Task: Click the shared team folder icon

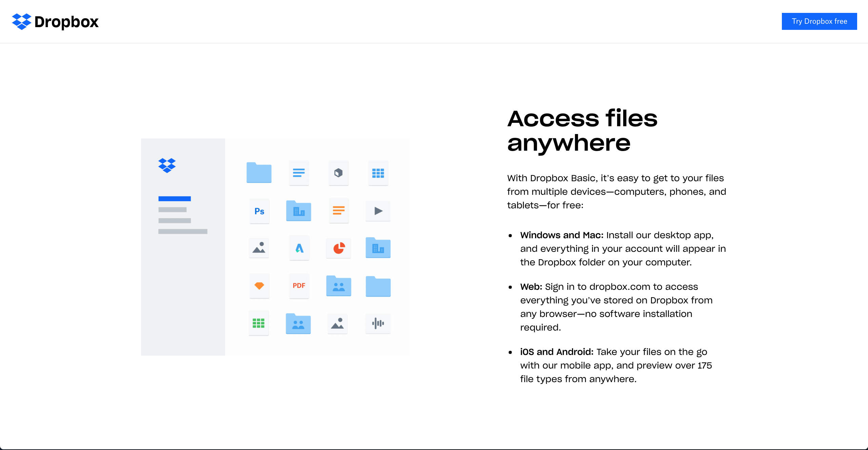Action: click(x=338, y=286)
